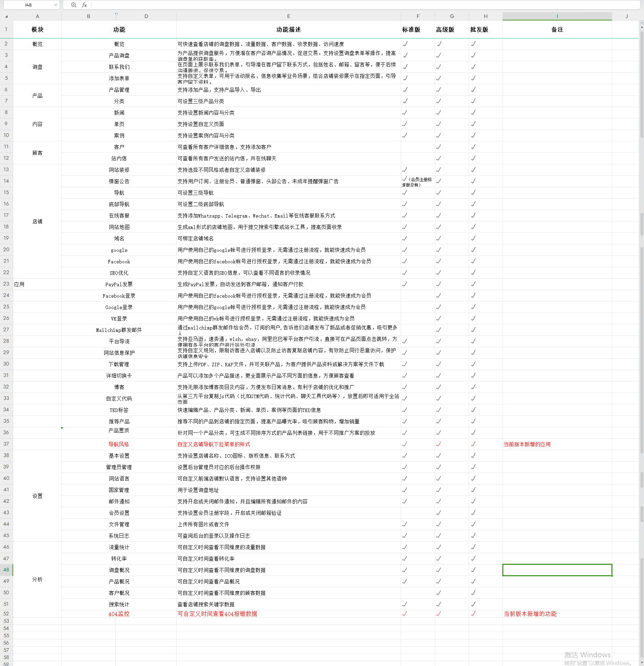Click the 模块 header cell

(37, 29)
